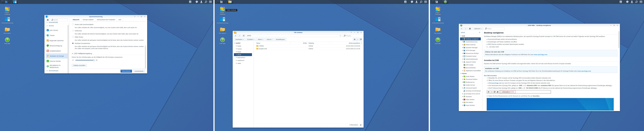The width and height of the screenshot is (644, 131).
Task: Open the Erstellen dropdown menu
Action: [x=251, y=39]
